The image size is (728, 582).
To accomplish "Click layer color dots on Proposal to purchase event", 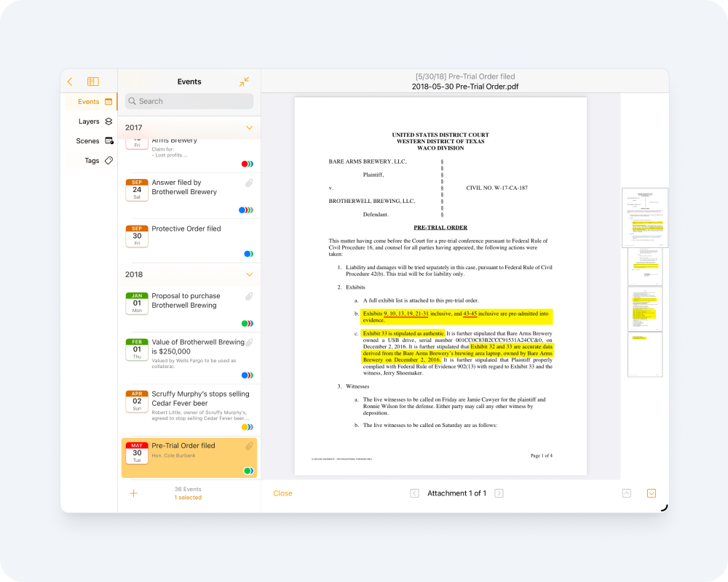I will [x=248, y=324].
